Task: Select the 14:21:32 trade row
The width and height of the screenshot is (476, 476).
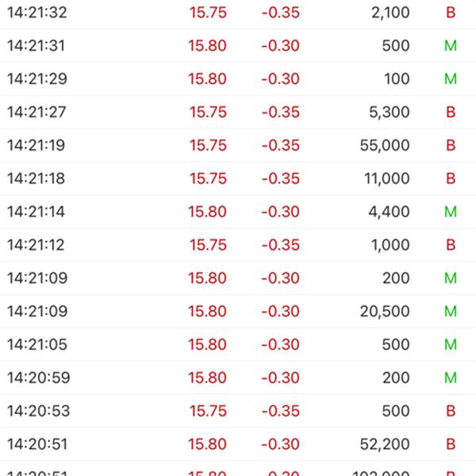Action: (238, 13)
